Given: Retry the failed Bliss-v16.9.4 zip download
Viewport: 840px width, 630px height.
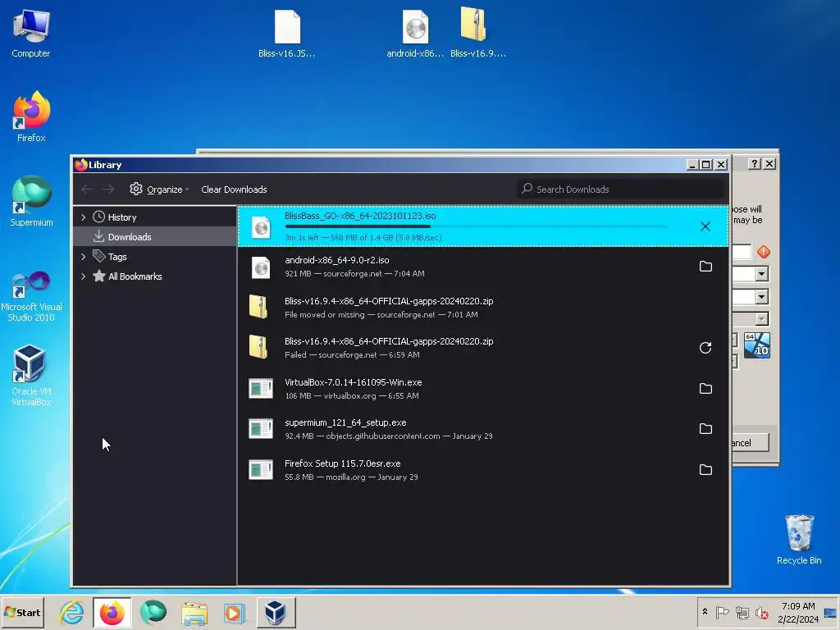Looking at the screenshot, I should tap(705, 348).
